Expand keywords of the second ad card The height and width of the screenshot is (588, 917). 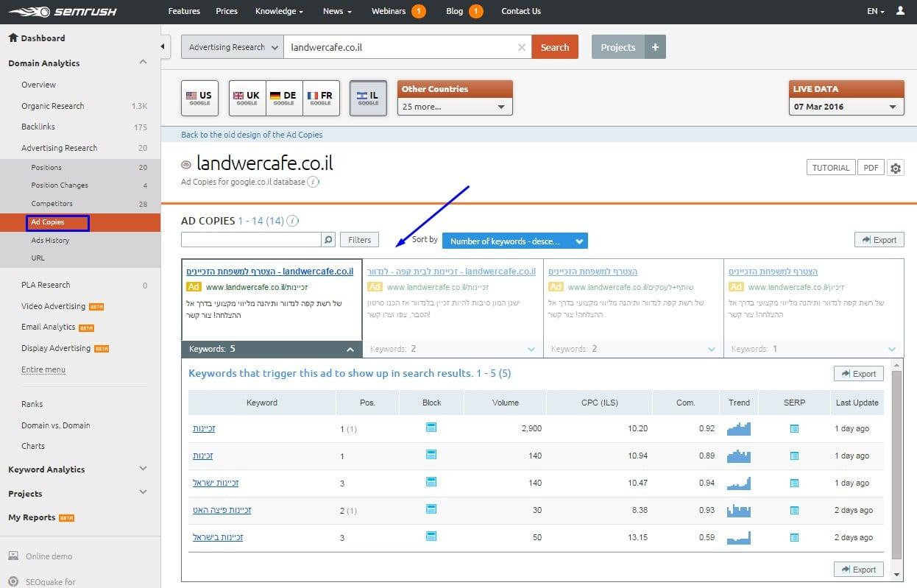pyautogui.click(x=453, y=350)
